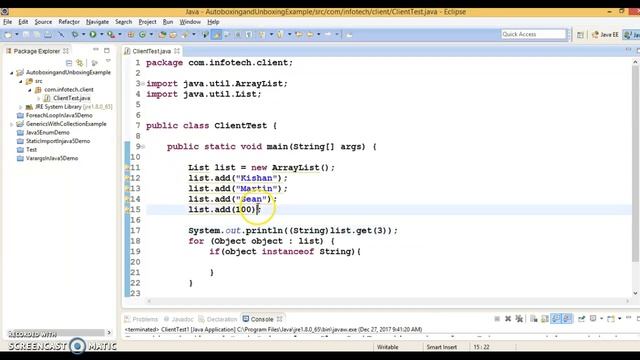The height and width of the screenshot is (360, 640).
Task: Open the Window menu
Action: tap(190, 22)
